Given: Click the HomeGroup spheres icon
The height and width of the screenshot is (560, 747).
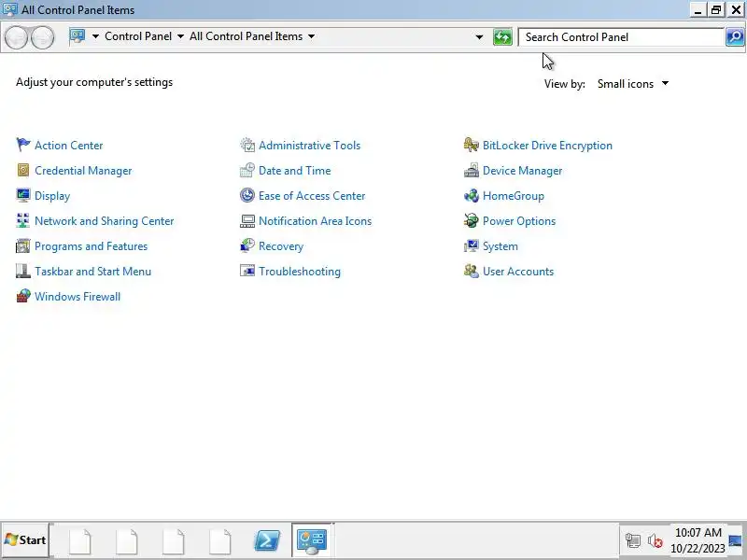Looking at the screenshot, I should (472, 195).
